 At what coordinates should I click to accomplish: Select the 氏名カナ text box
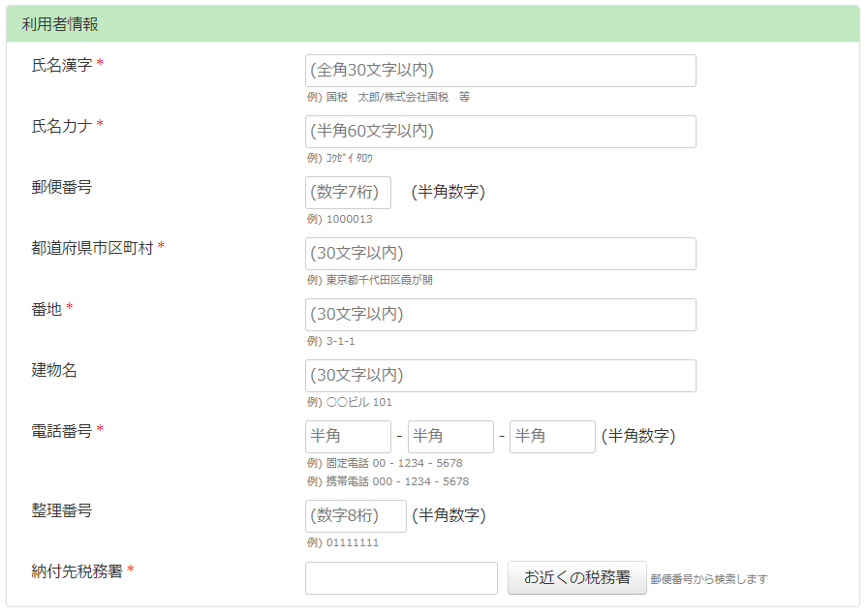click(x=500, y=132)
